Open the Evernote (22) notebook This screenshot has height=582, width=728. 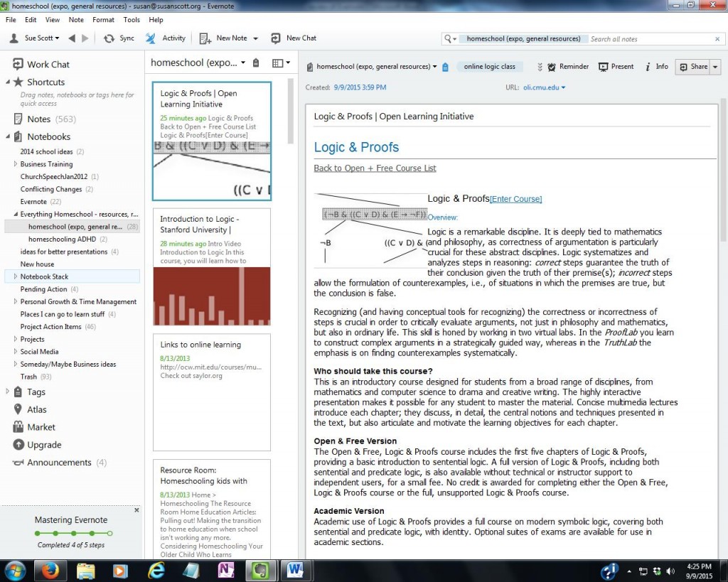(41, 201)
